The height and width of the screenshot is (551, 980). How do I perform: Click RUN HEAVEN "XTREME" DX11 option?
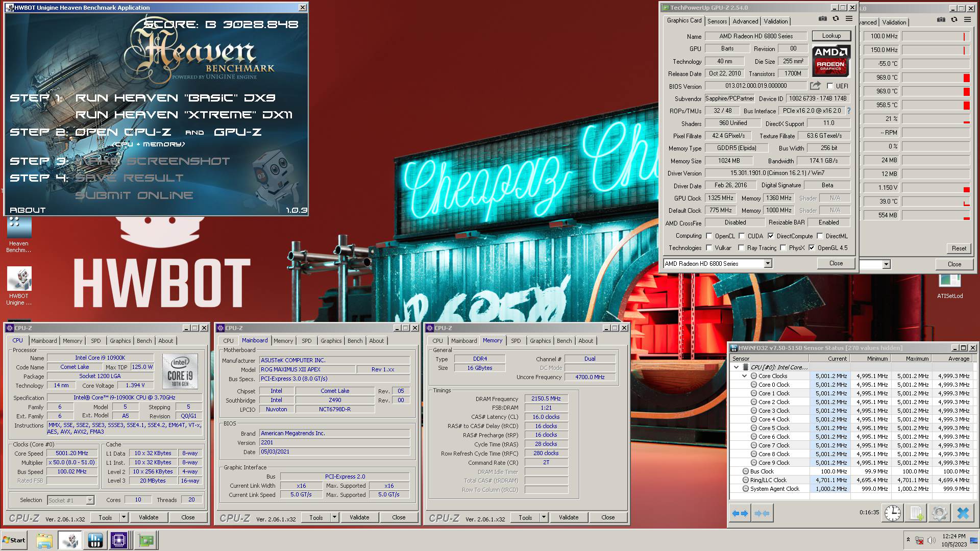[184, 115]
